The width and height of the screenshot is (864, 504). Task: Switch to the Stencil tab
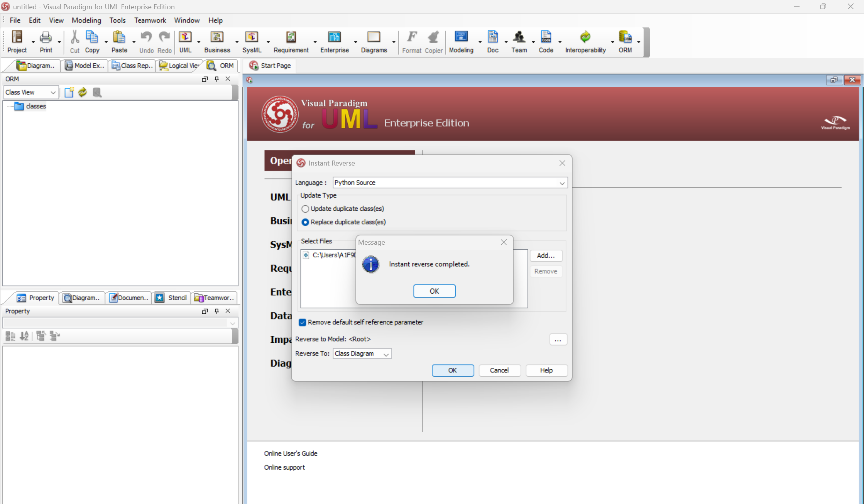172,298
